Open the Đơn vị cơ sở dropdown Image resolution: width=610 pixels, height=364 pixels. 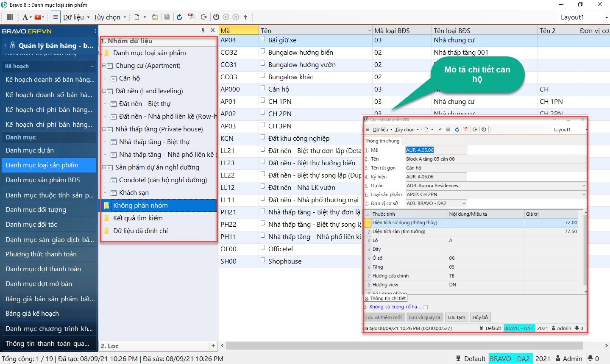point(464,203)
